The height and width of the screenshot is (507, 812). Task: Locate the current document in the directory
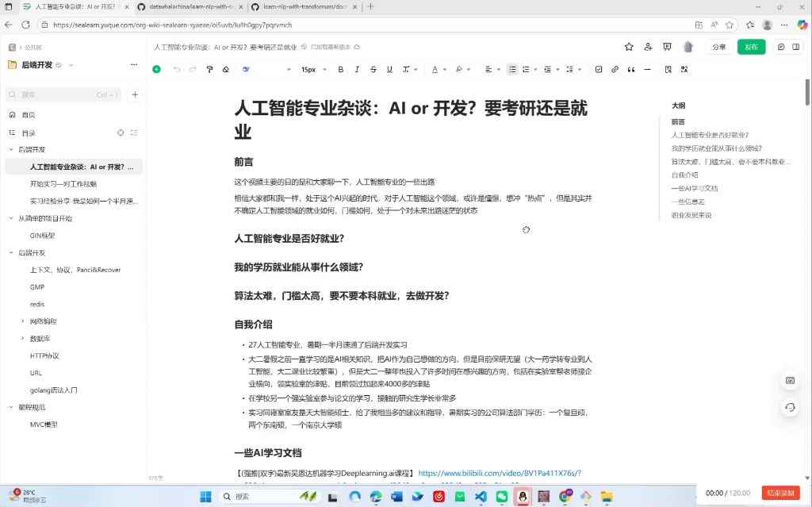point(121,133)
